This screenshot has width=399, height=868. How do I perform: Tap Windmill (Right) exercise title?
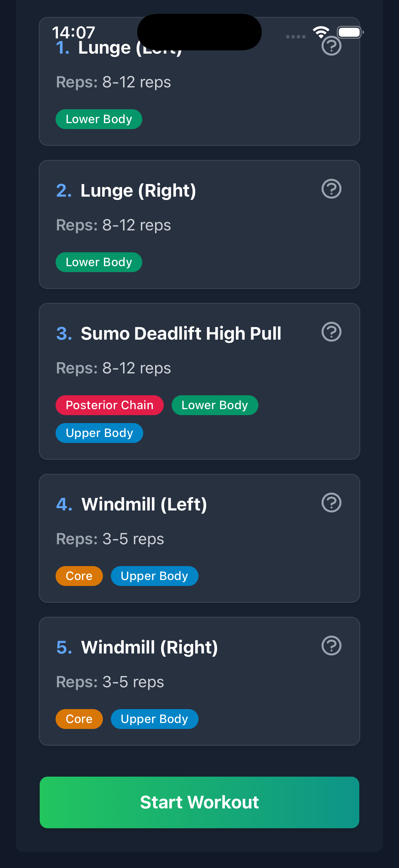[x=150, y=647]
